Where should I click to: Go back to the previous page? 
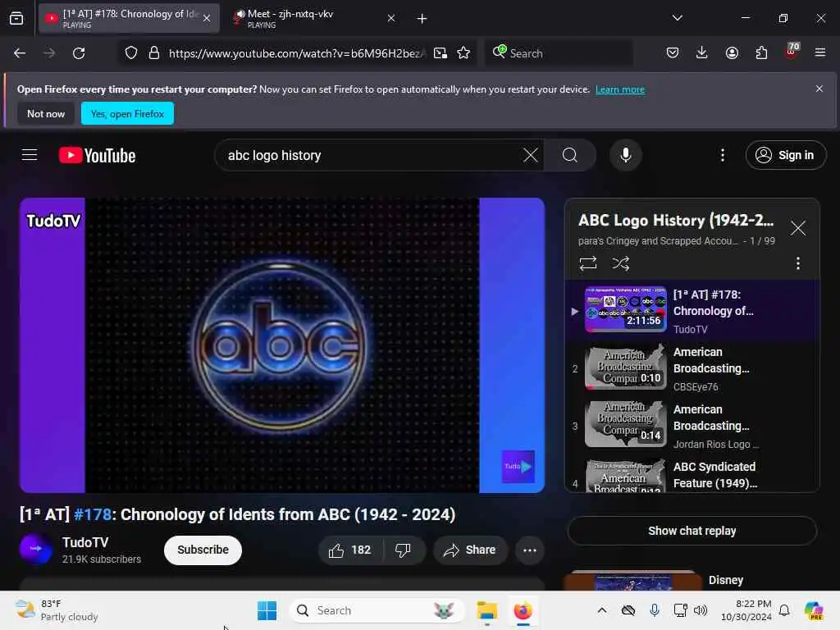coord(20,53)
